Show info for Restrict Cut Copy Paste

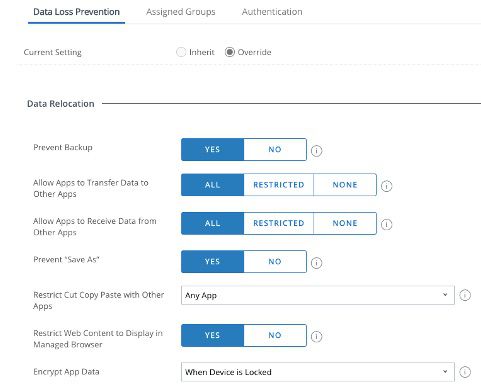(465, 295)
